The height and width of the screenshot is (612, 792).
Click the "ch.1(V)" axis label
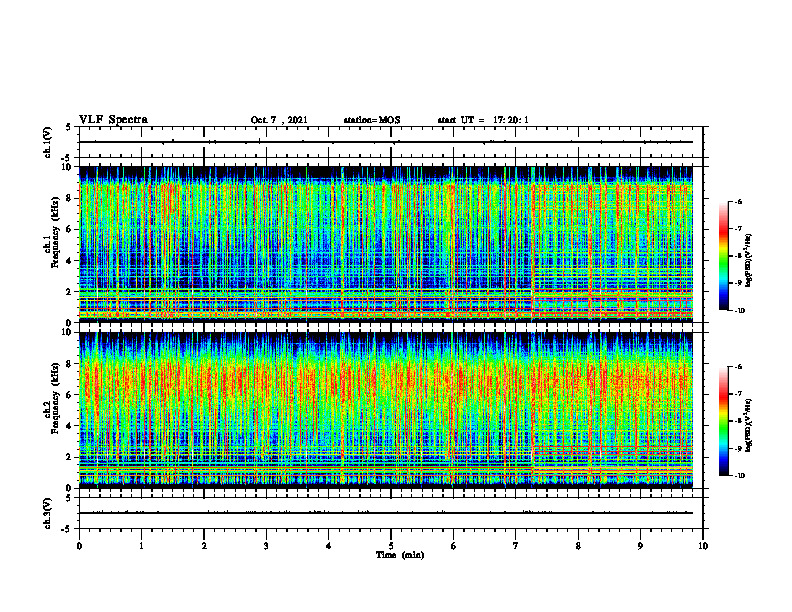(x=47, y=142)
